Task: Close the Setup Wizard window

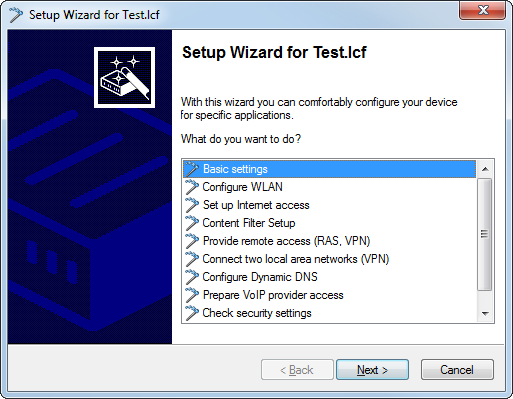Action: click(482, 10)
